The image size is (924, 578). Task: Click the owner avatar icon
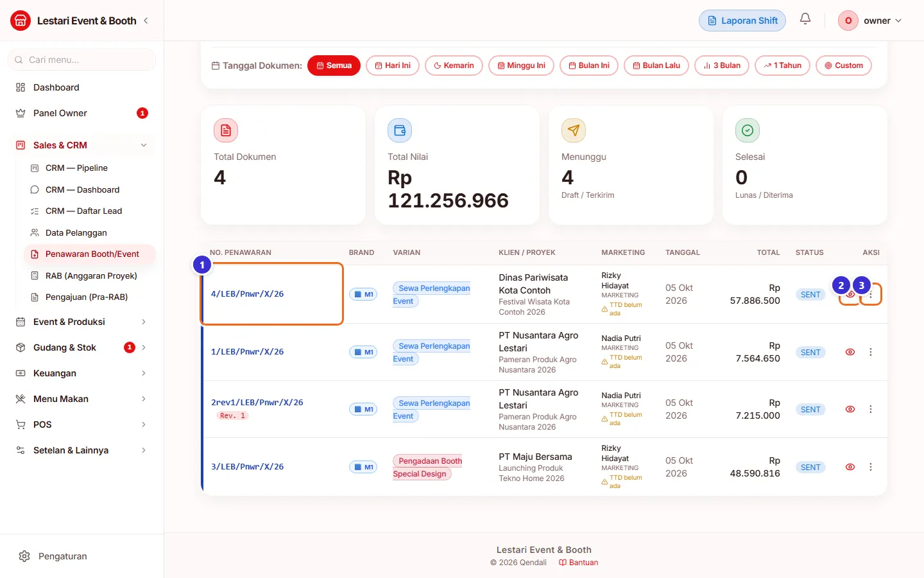[x=848, y=21]
